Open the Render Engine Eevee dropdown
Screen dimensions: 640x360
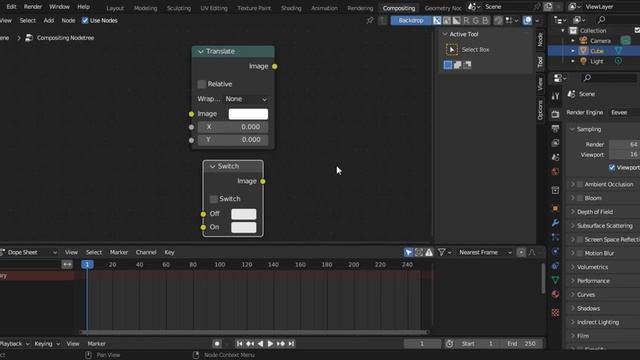(x=624, y=113)
